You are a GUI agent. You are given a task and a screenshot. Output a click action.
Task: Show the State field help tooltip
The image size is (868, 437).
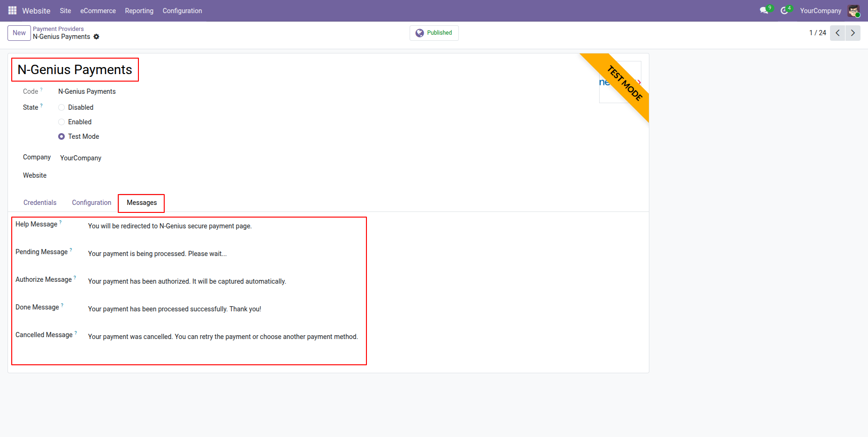[41, 105]
